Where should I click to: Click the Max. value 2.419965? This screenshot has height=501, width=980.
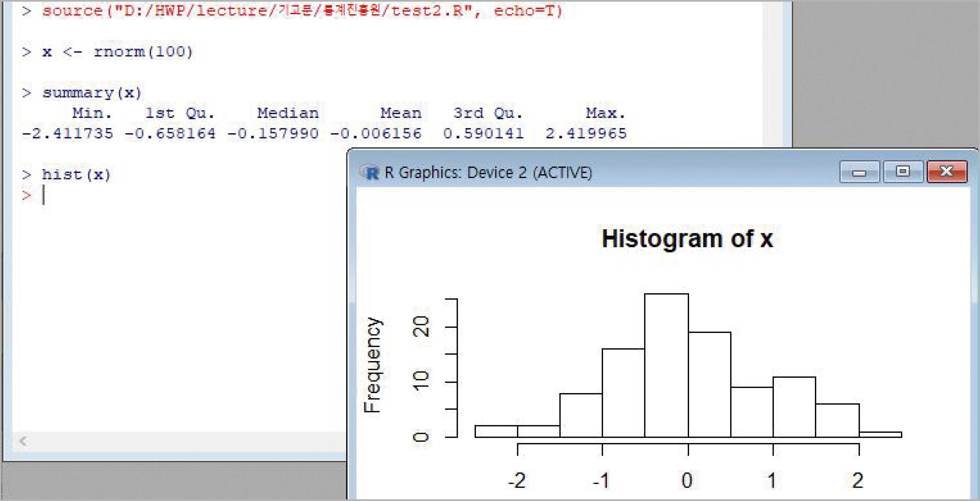coord(586,134)
